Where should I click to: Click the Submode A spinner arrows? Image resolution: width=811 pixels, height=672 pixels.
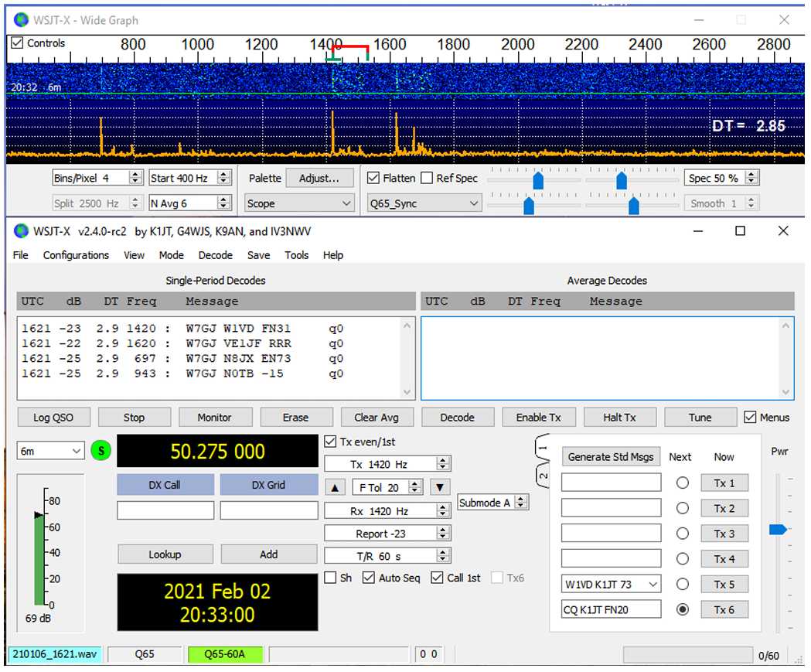(x=521, y=503)
